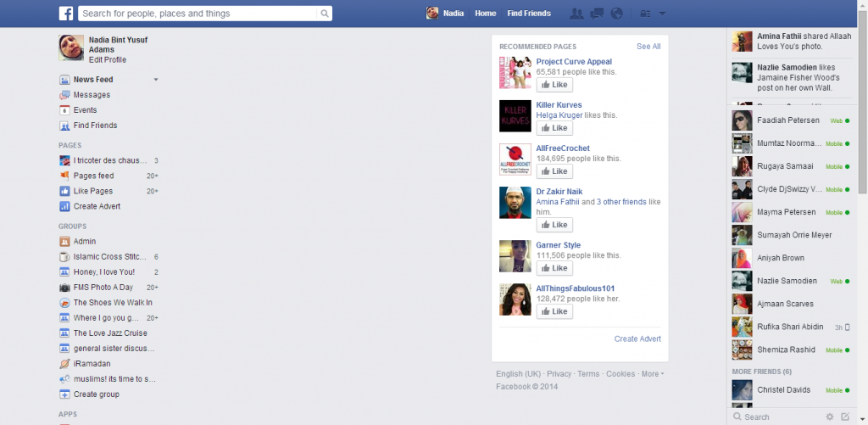The height and width of the screenshot is (425, 868).
Task: Expand the News Feed sort arrow
Action: (156, 80)
